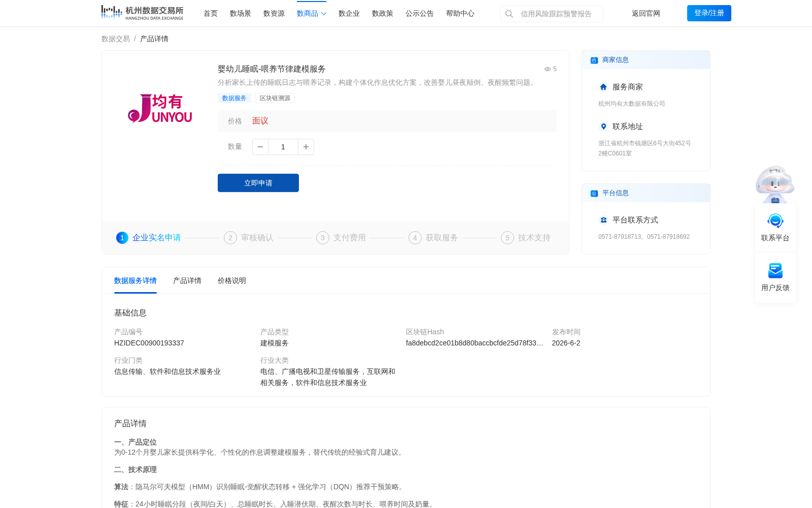Click the 平台信息 header icon

click(x=594, y=193)
